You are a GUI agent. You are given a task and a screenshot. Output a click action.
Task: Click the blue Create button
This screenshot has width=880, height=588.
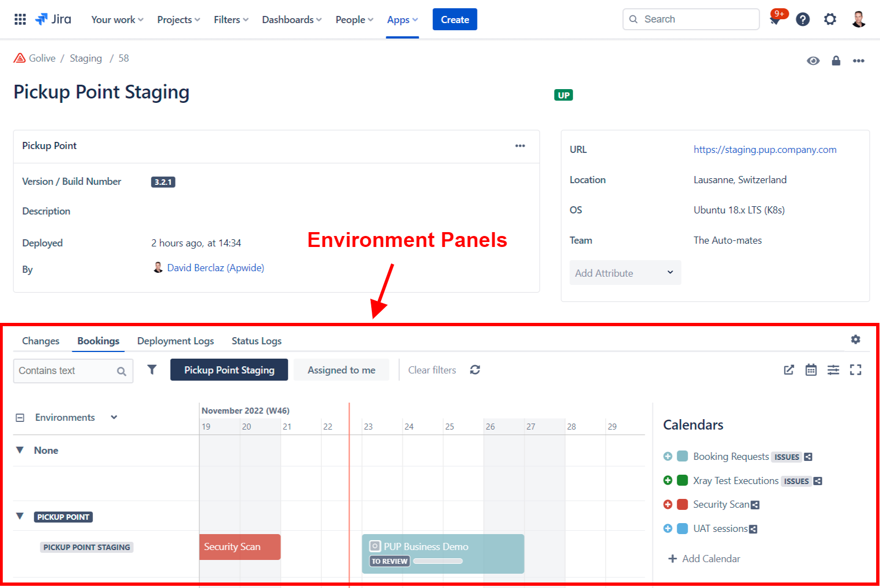click(x=454, y=19)
